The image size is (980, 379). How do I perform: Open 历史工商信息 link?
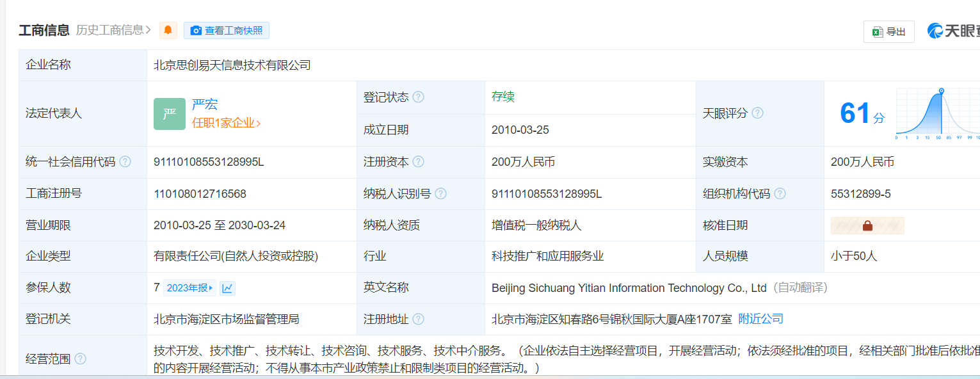click(113, 29)
